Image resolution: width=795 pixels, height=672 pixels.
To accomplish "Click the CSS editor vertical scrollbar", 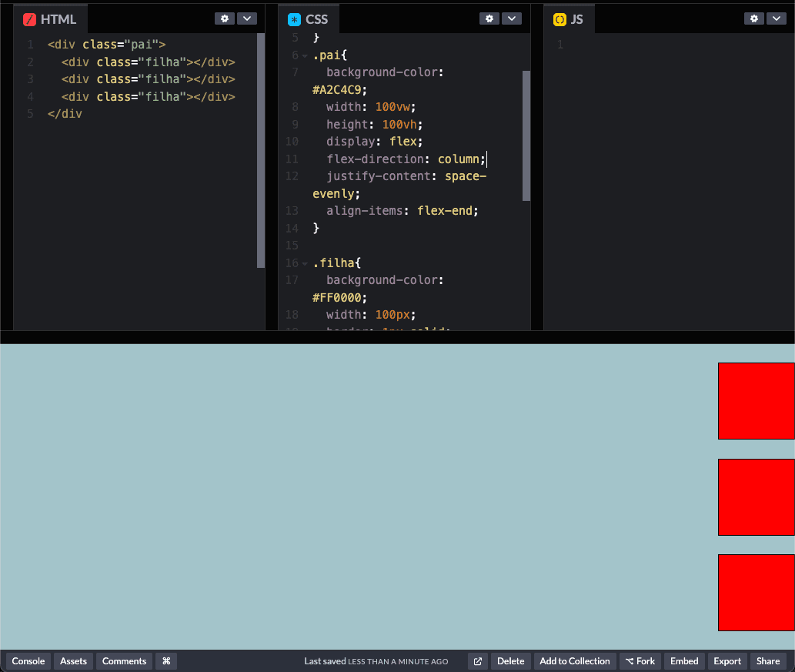I will point(526,135).
